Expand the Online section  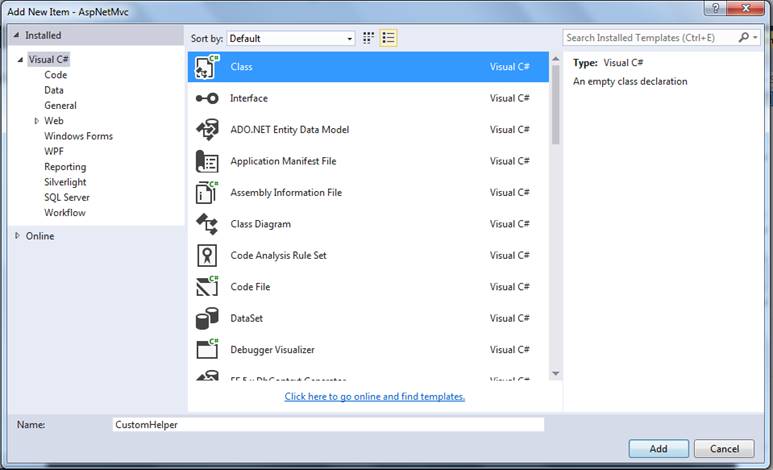[17, 236]
